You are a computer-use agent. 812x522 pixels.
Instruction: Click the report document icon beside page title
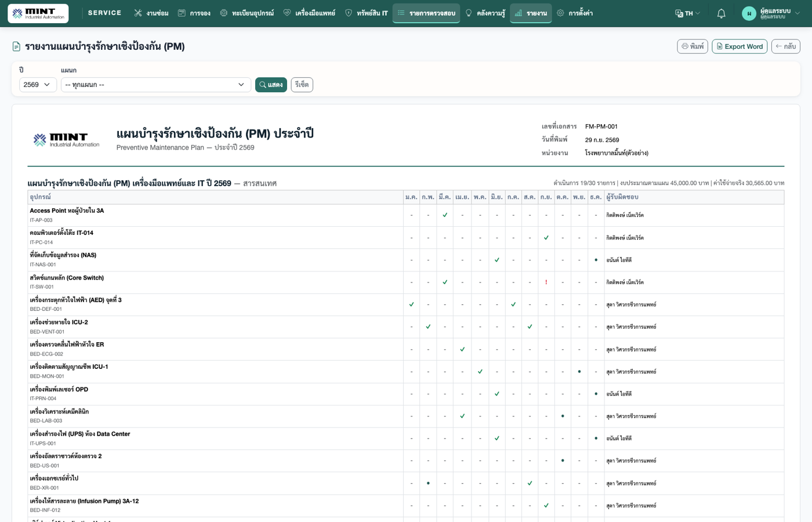pyautogui.click(x=17, y=46)
